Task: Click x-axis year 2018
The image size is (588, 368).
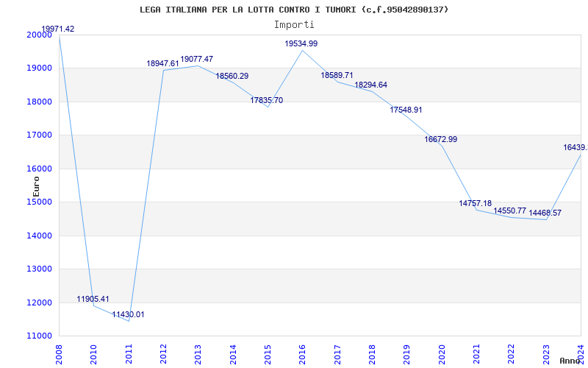Action: point(372,354)
